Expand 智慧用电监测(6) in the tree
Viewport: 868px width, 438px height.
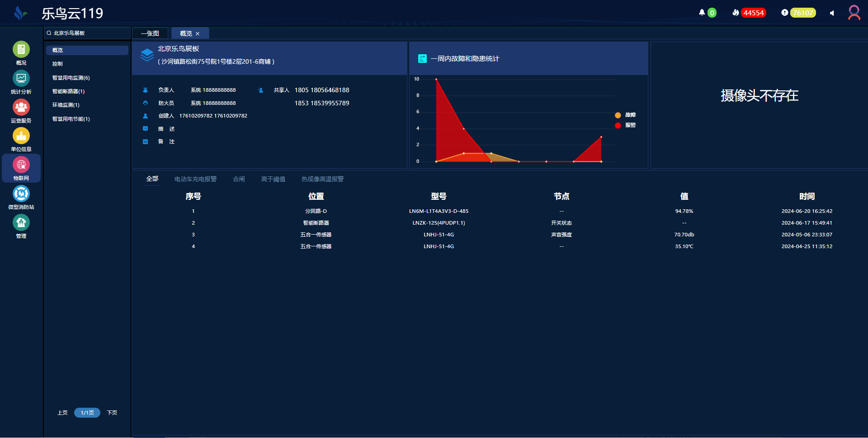[71, 78]
